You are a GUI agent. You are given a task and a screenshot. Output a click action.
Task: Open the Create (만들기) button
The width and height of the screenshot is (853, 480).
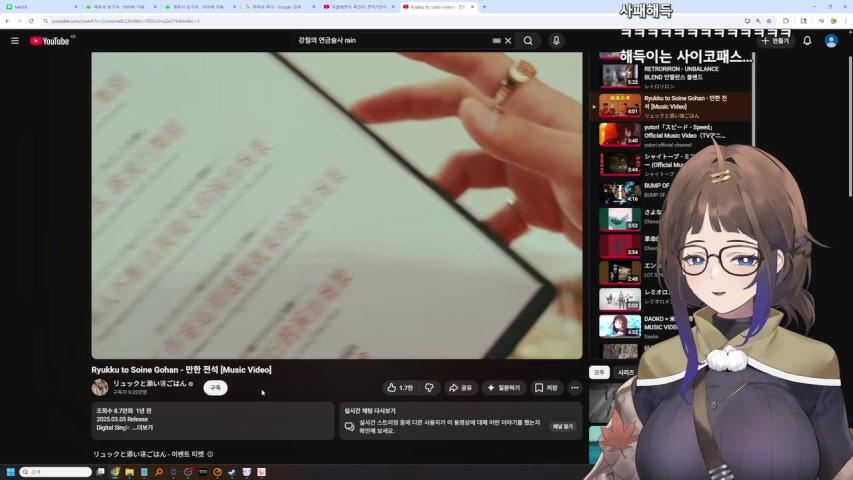tap(775, 41)
